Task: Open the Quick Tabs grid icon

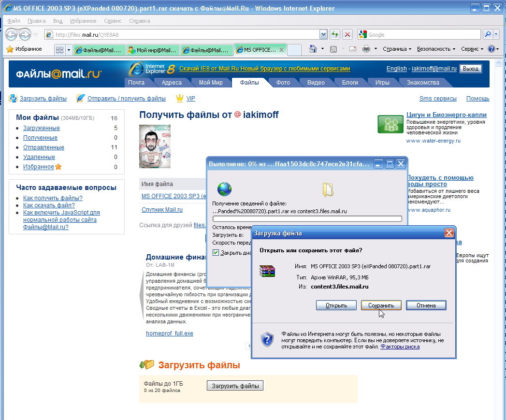Action: 59,49
